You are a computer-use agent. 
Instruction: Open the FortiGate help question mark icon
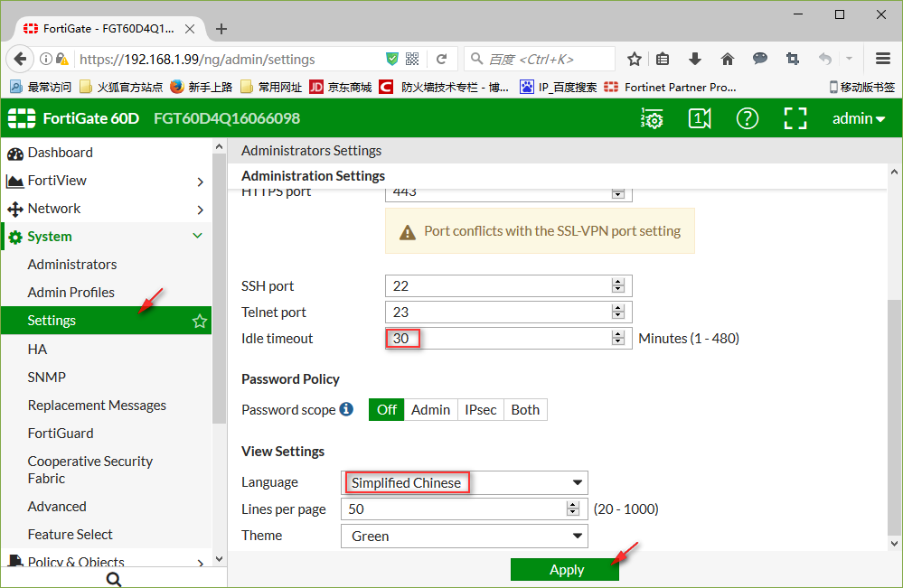tap(748, 118)
